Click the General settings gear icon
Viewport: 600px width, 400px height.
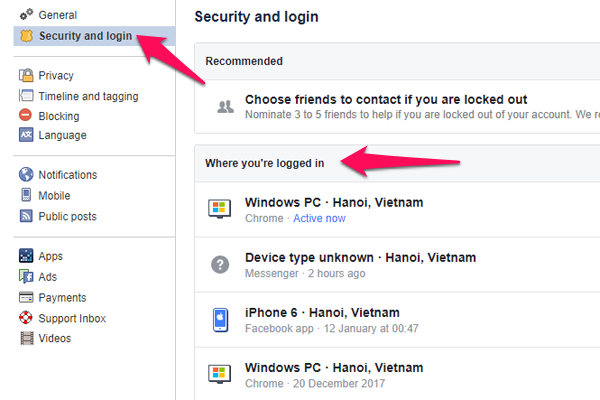(x=26, y=15)
